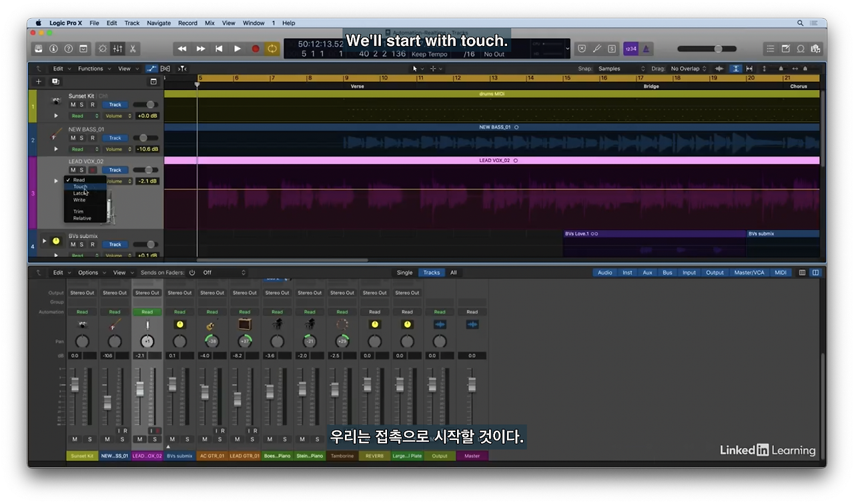Open the Quick Help question mark button
Viewport: 854px width, 504px height.
click(68, 49)
